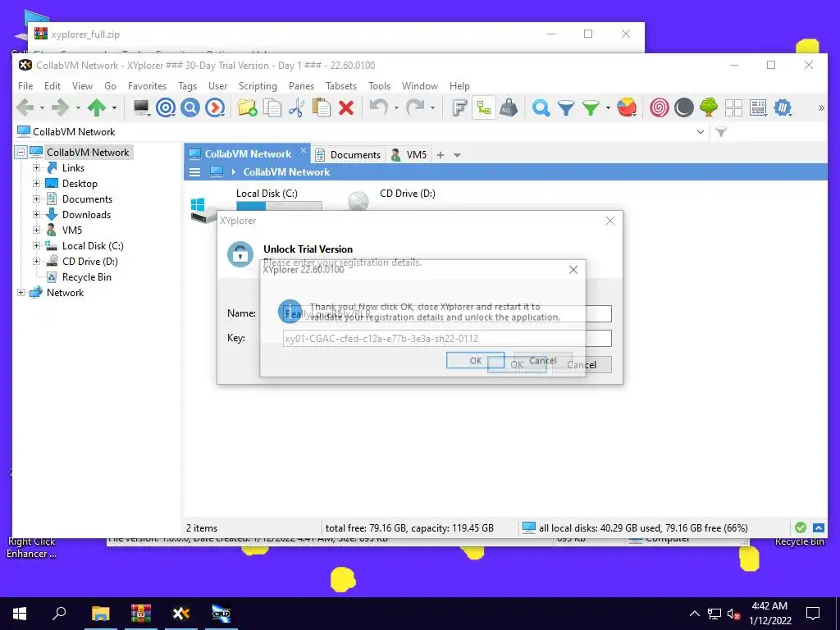Screen dimensions: 840x630
Task: Click the blue status bar button icon
Action: click(819, 527)
